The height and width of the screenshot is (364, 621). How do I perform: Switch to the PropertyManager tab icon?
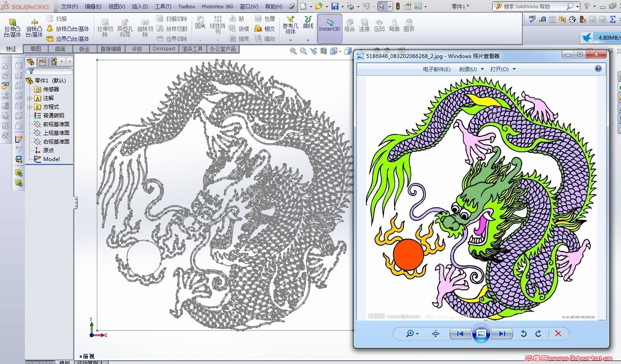tap(42, 62)
